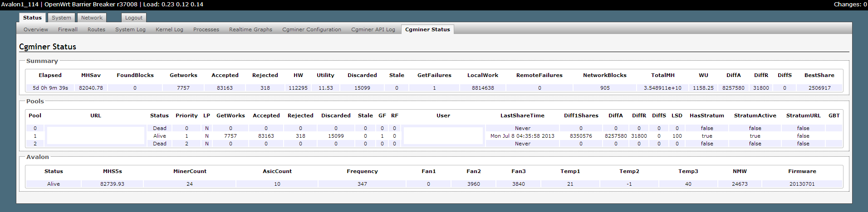View the System Log subtab
Viewport: 868px width, 212px height.
pos(130,29)
